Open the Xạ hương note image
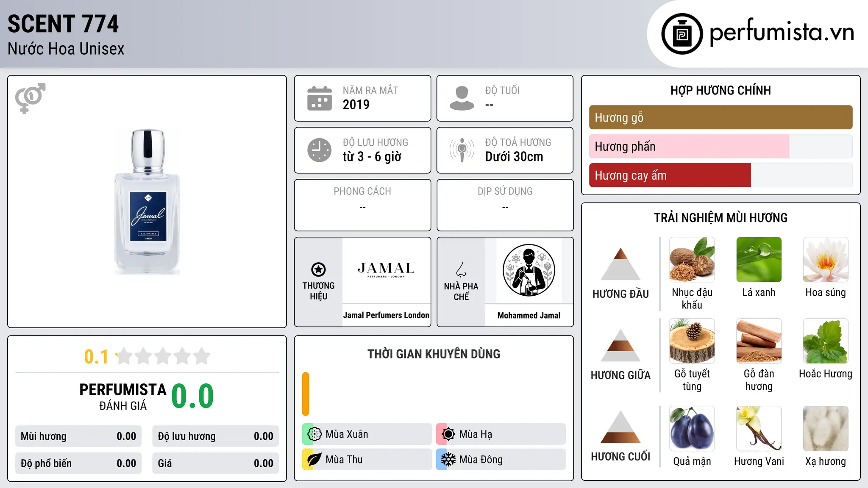Screen dimensions: 868x488 [x=826, y=429]
